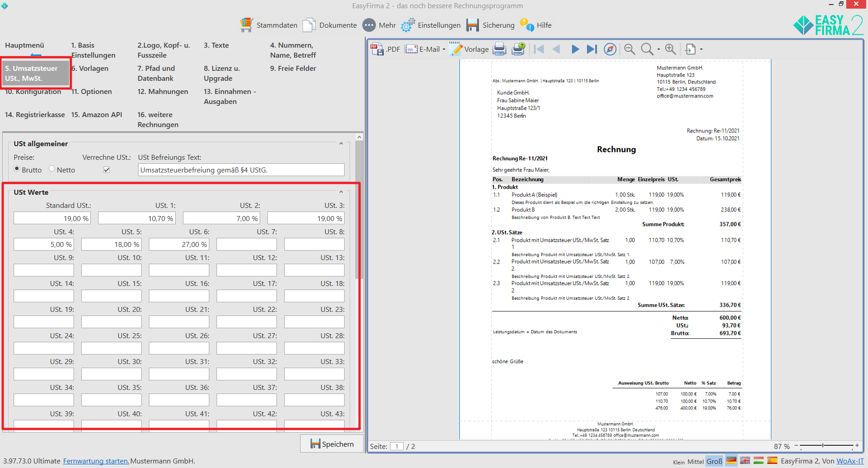This screenshot has width=868, height=468.
Task: Zoom out the invoice preview
Action: click(x=630, y=49)
